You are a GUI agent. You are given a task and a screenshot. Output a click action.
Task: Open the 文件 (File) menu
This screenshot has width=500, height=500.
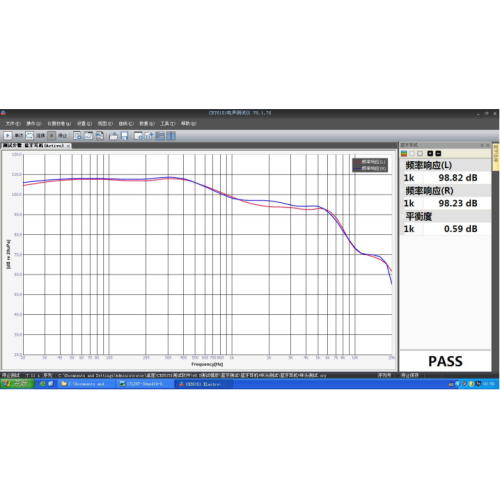coord(13,124)
